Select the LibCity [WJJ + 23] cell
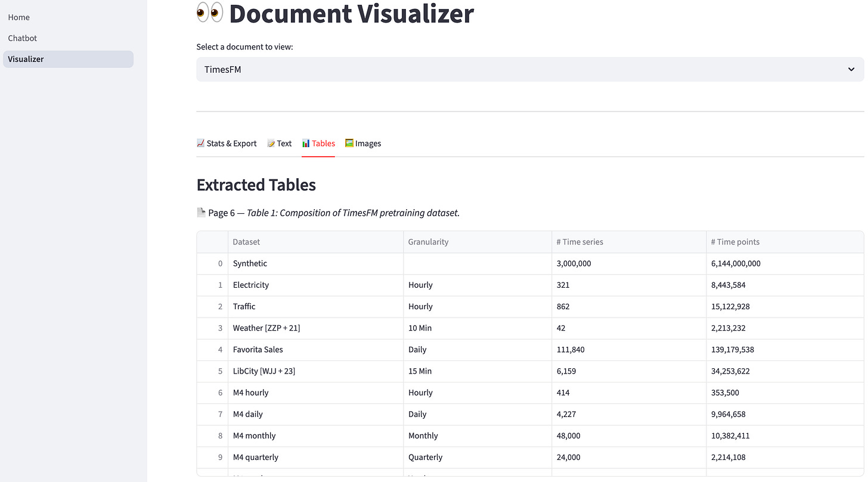The image size is (868, 482). (315, 371)
